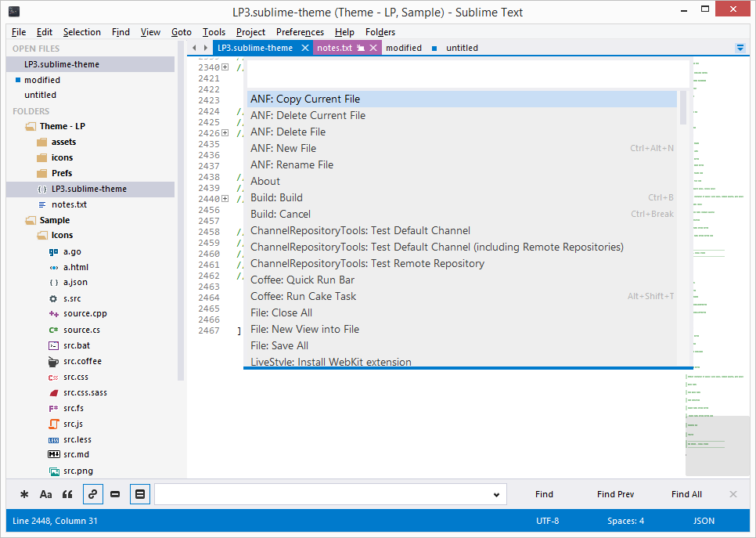Image resolution: width=756 pixels, height=538 pixels.
Task: Open the Help menu
Action: point(344,32)
